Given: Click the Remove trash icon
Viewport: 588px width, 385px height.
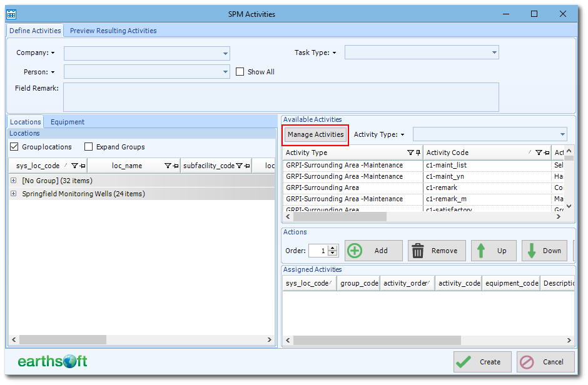Looking at the screenshot, I should click(x=418, y=250).
